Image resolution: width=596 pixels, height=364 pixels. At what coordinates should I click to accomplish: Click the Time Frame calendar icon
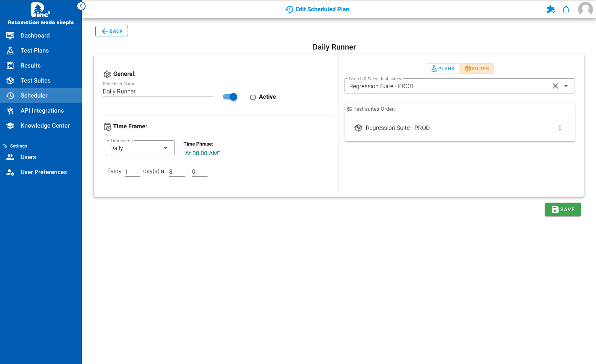click(107, 126)
